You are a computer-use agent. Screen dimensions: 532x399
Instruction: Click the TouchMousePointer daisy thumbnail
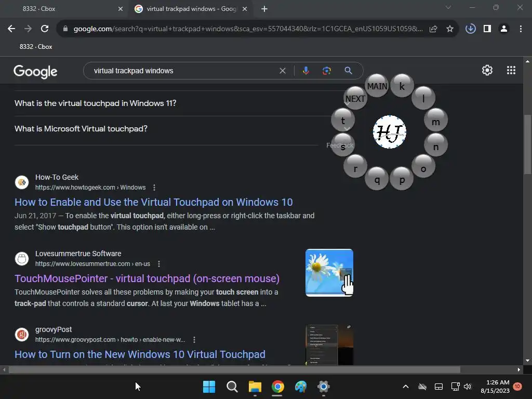(329, 273)
